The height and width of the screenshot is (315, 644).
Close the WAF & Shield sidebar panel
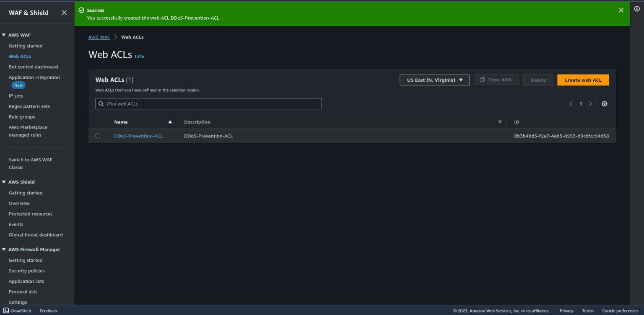pos(64,13)
